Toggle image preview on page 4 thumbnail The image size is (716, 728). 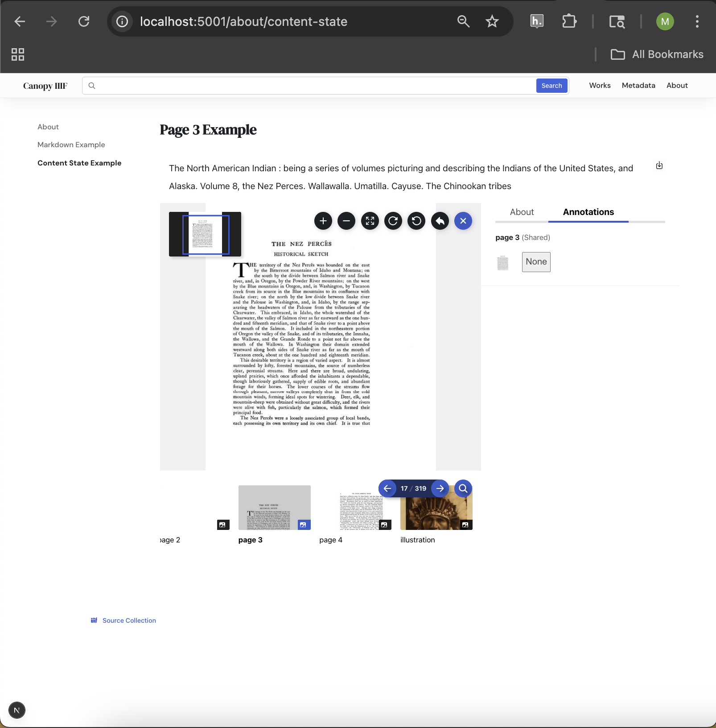pyautogui.click(x=385, y=525)
